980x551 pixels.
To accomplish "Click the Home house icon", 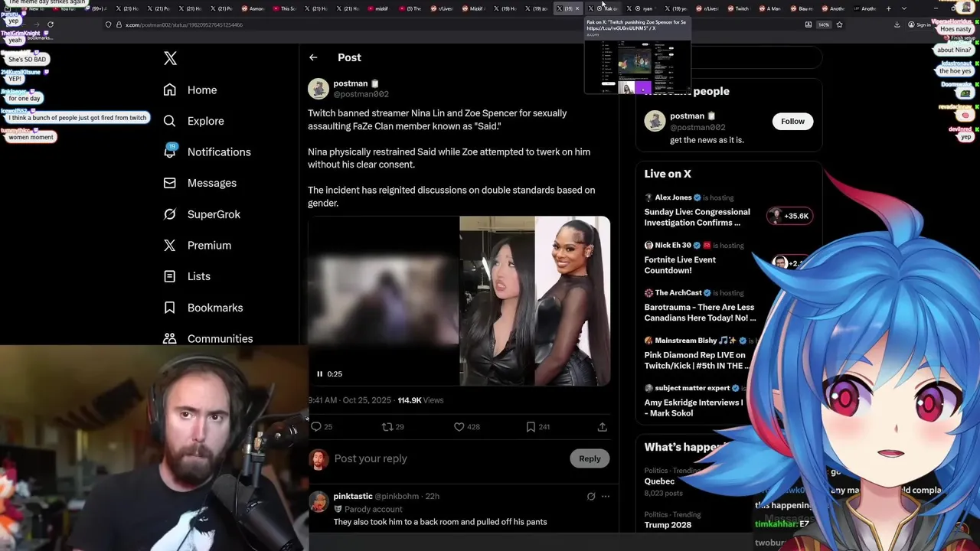I will 170,90.
